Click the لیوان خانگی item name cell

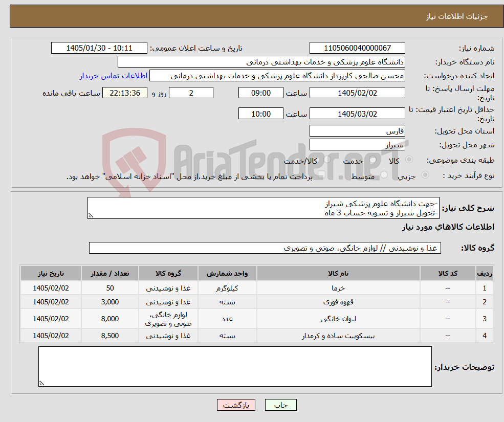[338, 319]
